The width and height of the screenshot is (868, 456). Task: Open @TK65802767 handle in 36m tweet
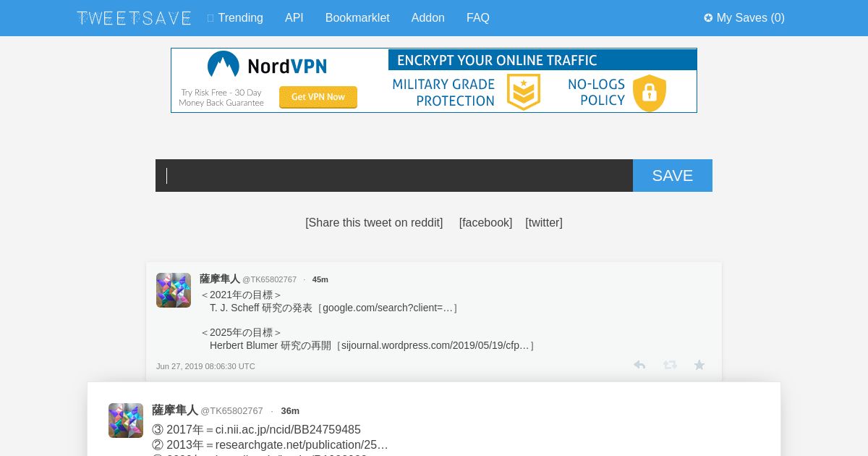(x=231, y=411)
